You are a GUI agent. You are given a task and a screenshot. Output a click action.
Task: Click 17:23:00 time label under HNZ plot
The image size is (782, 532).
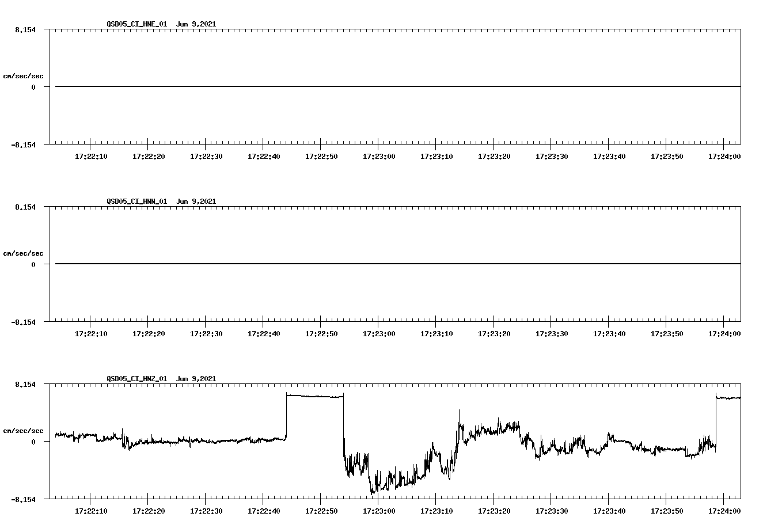(379, 511)
